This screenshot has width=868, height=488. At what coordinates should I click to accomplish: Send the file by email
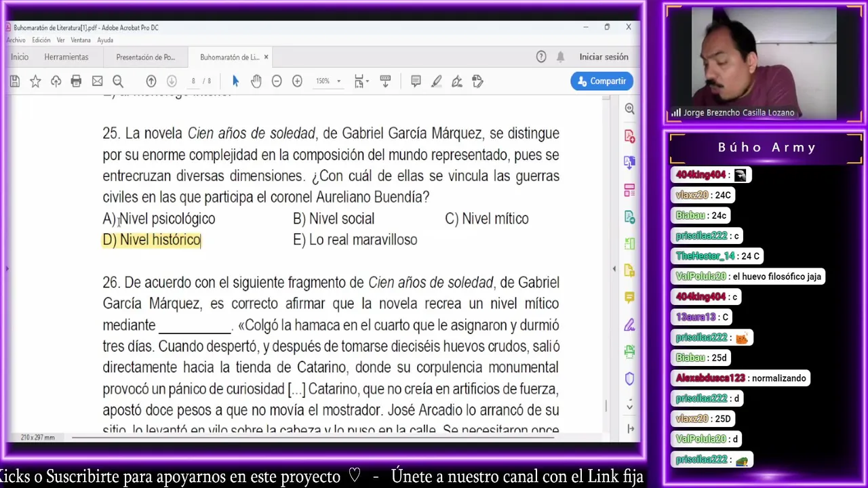(x=97, y=81)
